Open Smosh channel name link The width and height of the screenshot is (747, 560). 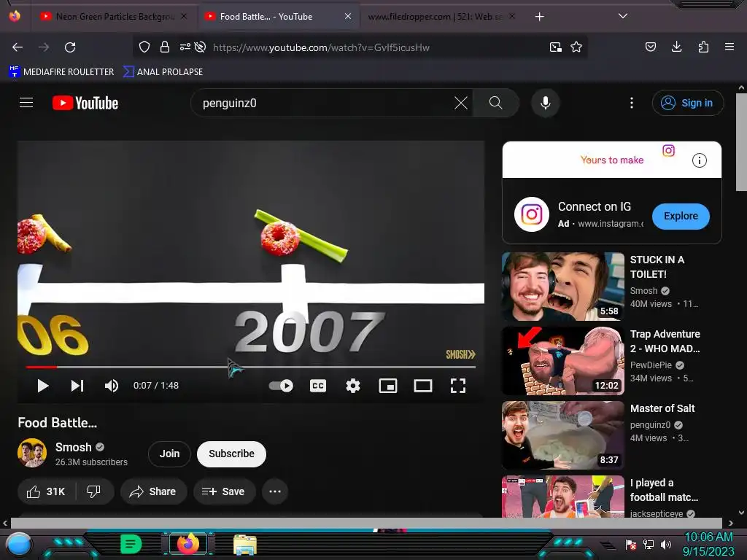[x=74, y=447]
